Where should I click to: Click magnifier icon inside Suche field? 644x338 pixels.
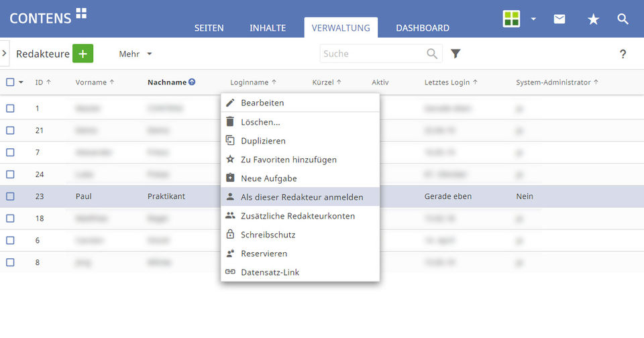click(x=431, y=54)
